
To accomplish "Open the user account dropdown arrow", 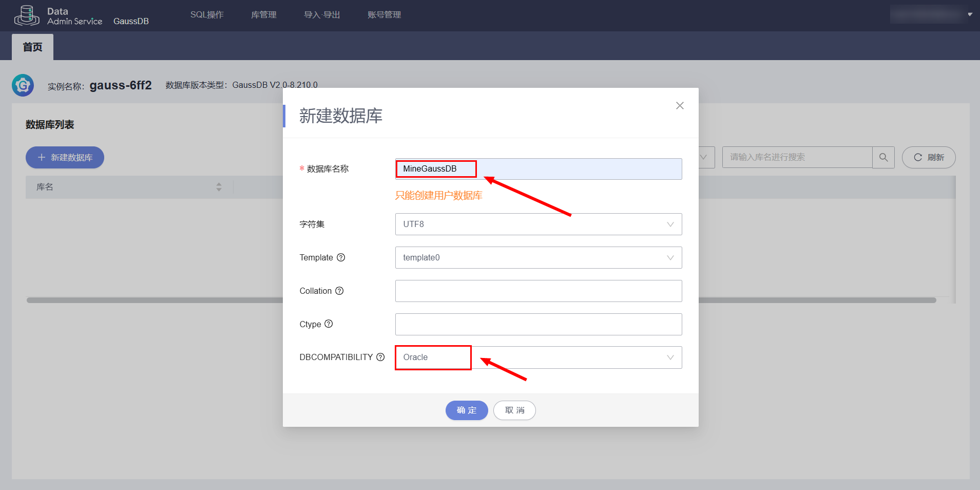I will (x=970, y=14).
